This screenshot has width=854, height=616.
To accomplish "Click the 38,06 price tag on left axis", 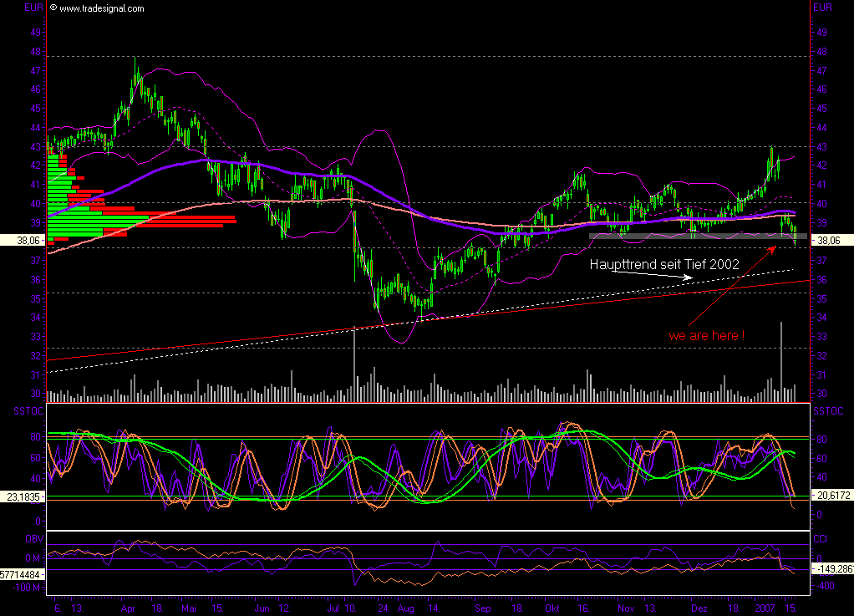I will click(x=23, y=239).
